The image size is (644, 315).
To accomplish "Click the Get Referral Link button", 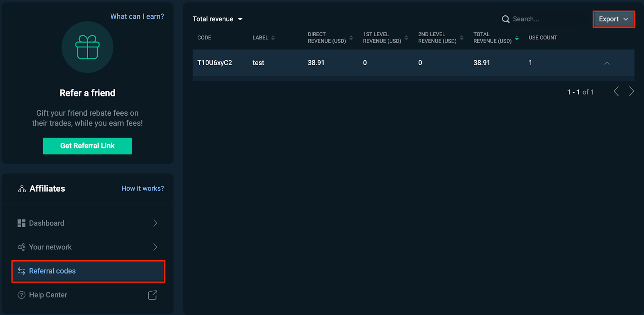I will click(87, 146).
